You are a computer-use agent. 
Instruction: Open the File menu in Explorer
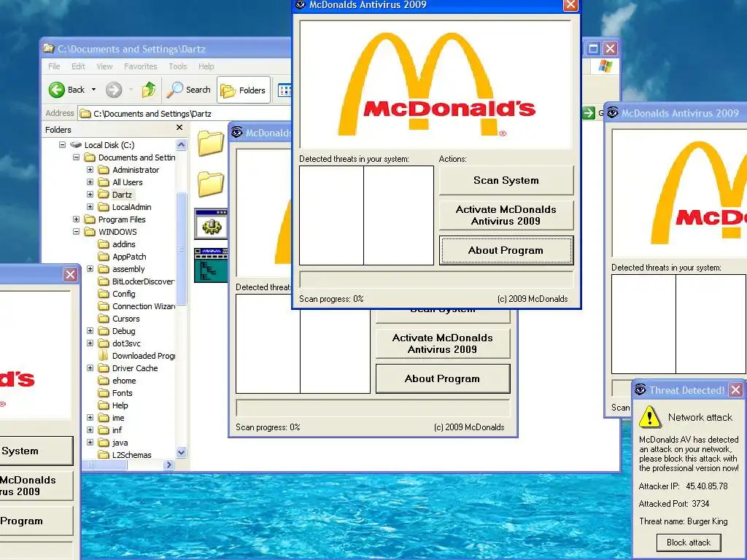tap(54, 66)
